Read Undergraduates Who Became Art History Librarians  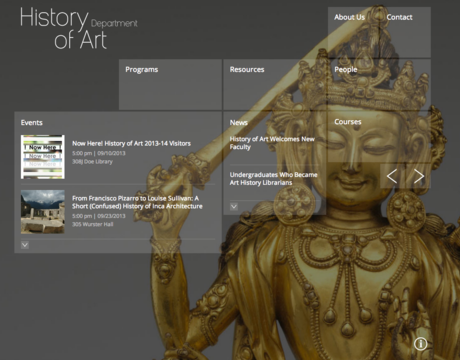[x=273, y=179]
